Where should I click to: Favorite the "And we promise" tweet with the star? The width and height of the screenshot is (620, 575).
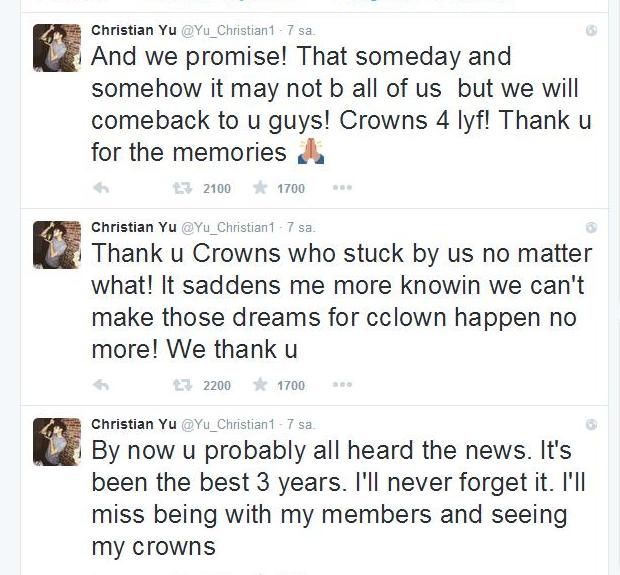260,188
